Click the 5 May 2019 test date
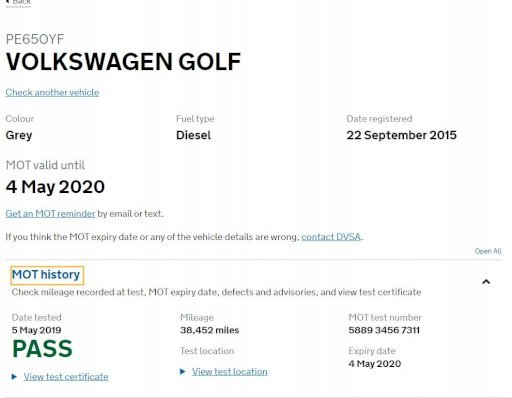Image resolution: width=512 pixels, height=398 pixels. [37, 330]
